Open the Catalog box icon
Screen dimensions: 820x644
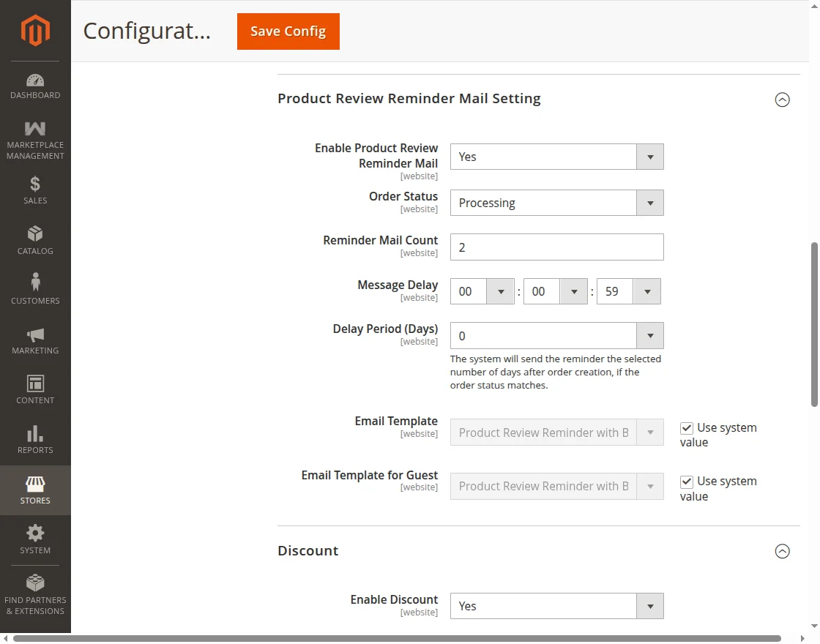[35, 234]
